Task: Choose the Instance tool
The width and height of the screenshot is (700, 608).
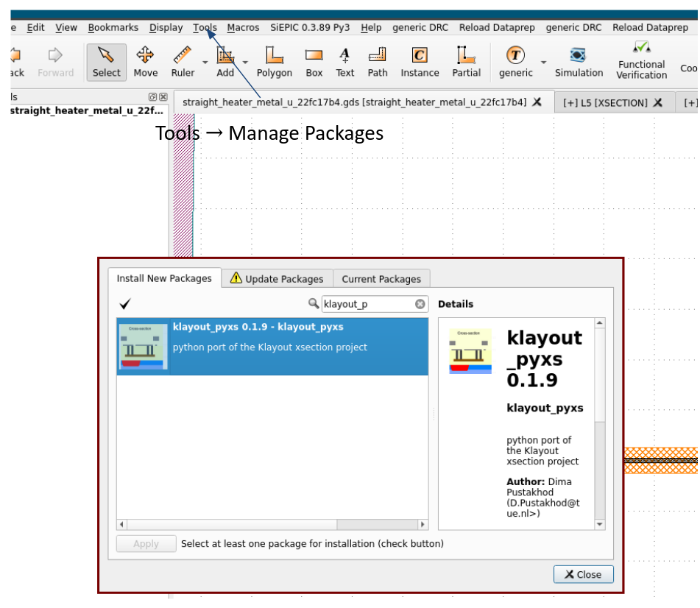Action: click(x=420, y=62)
